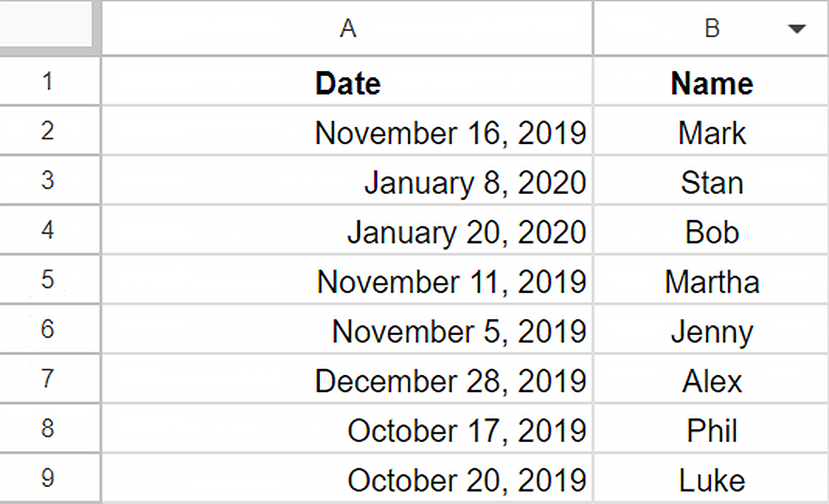This screenshot has height=504, width=829.
Task: Select the cell containing Jenny
Action: click(711, 329)
